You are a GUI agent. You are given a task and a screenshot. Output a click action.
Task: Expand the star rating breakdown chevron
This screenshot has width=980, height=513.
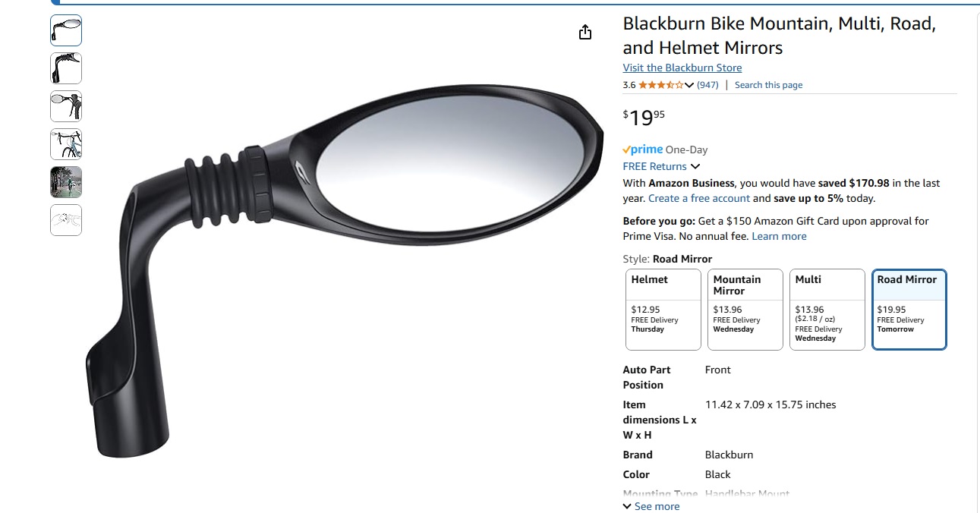coord(689,85)
